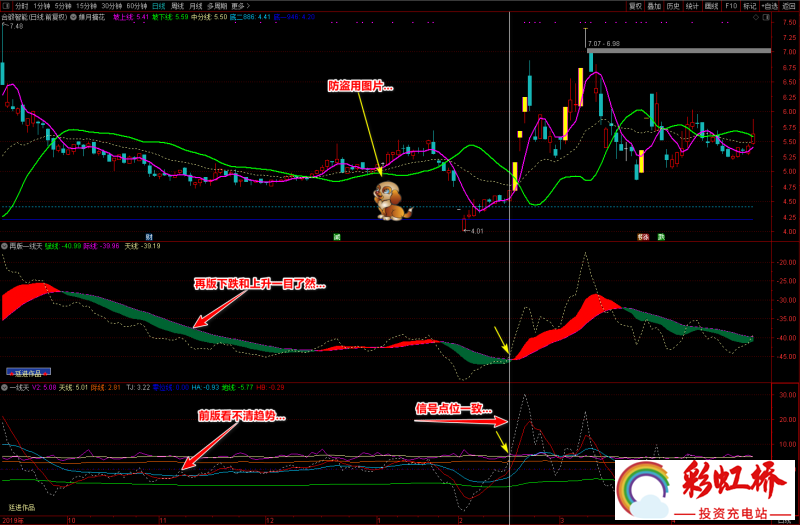The height and width of the screenshot is (525, 800).
Task: Click the 复权 adjustment button
Action: [x=635, y=6]
